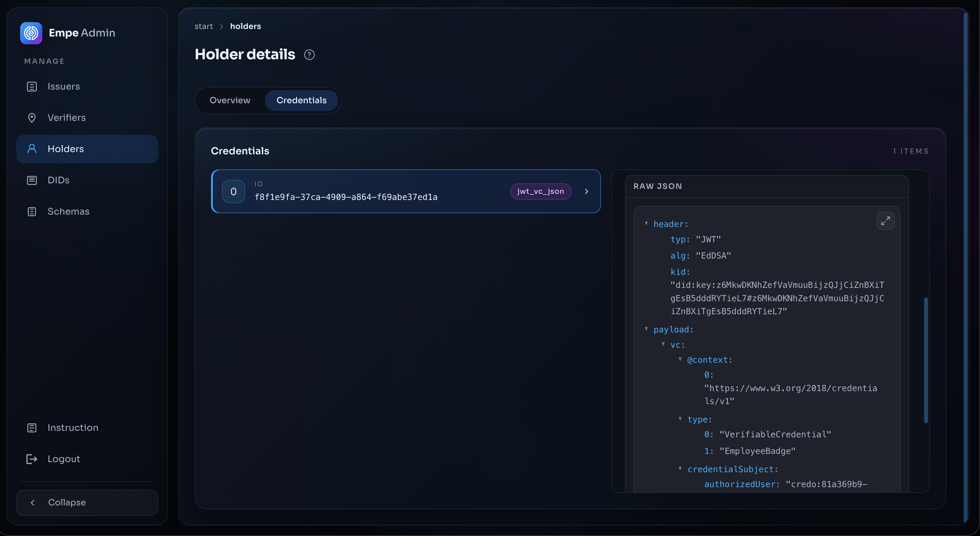The width and height of the screenshot is (980, 536).
Task: Click the Holders person icon
Action: [x=32, y=149]
